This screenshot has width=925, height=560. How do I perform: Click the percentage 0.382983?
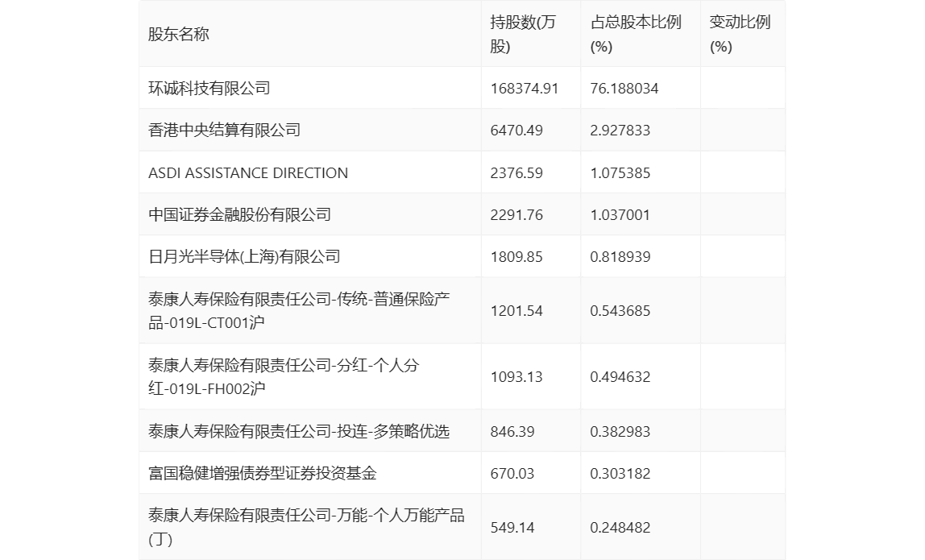pyautogui.click(x=620, y=431)
